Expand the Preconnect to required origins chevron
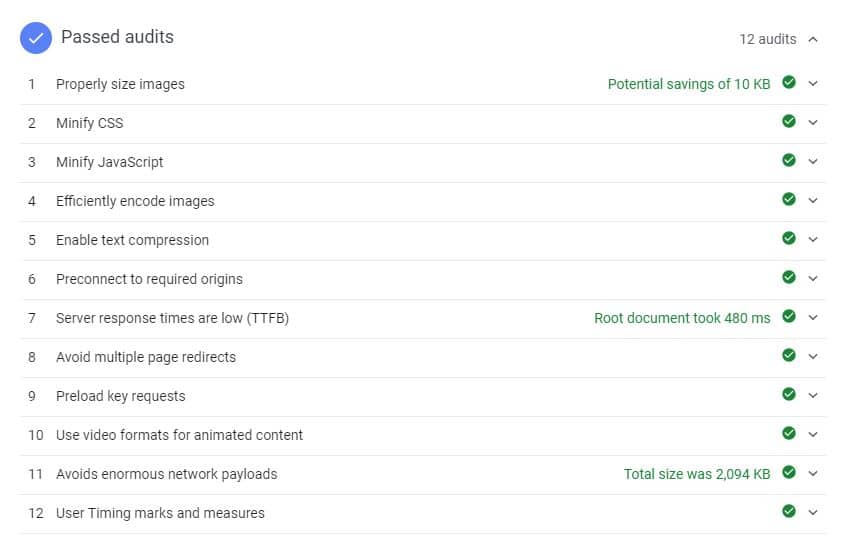The width and height of the screenshot is (842, 547). pos(813,278)
